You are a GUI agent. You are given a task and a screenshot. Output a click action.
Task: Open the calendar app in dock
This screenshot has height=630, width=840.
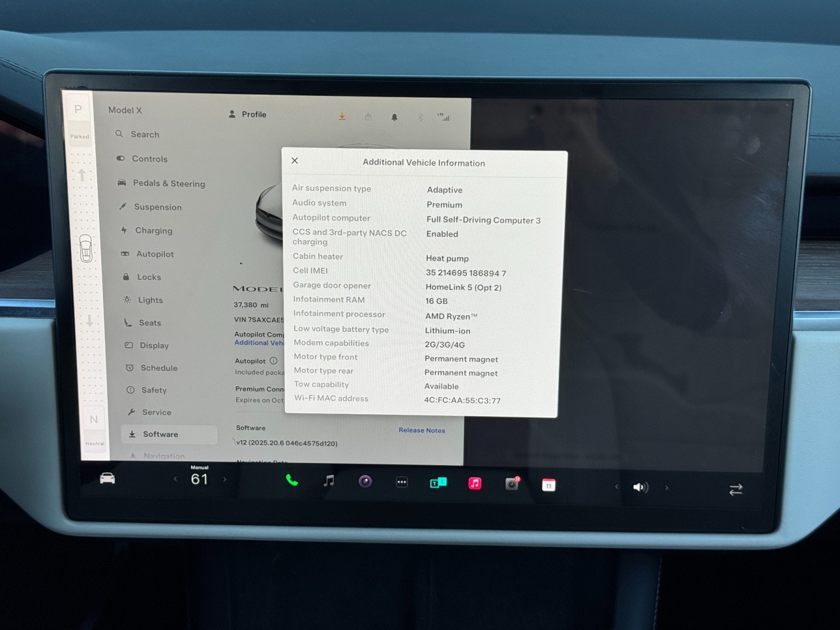[548, 485]
